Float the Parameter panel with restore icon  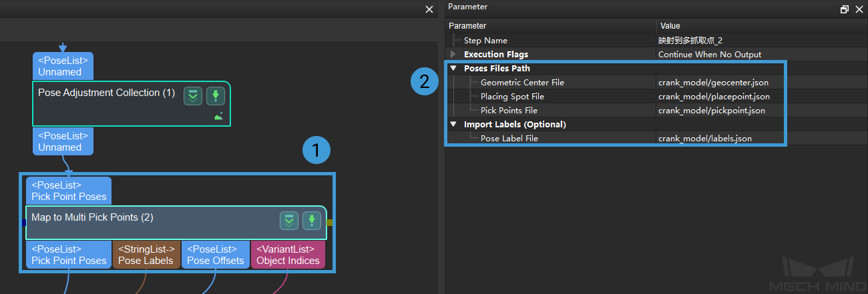tap(845, 9)
